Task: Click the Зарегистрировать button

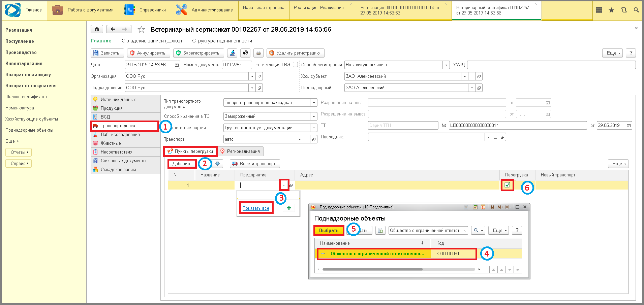Action: 198,53
